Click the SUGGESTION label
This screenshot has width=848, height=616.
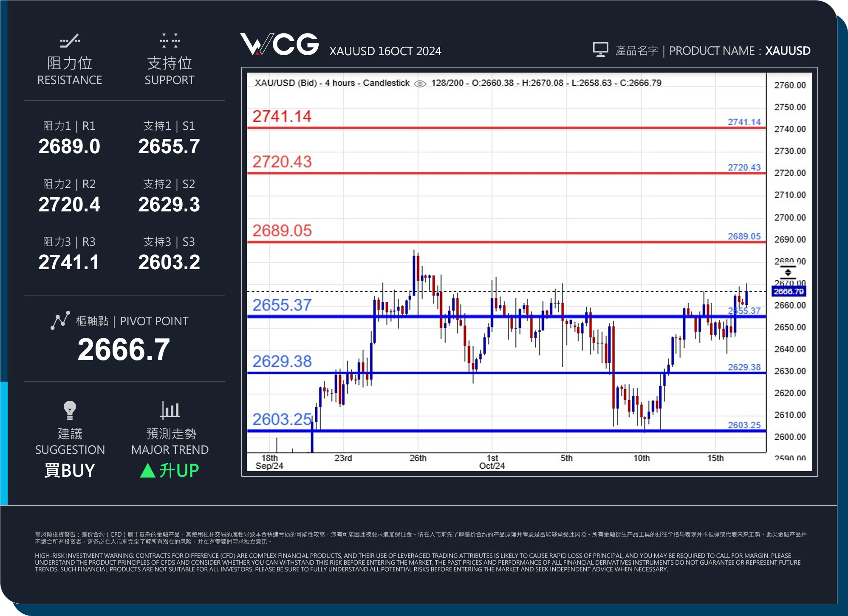tap(70, 450)
